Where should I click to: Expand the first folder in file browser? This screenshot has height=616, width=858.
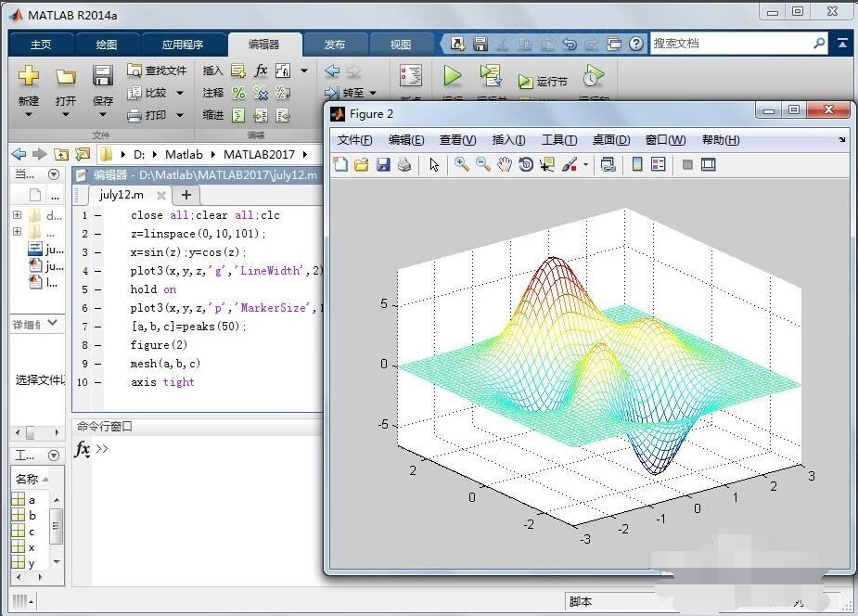click(x=18, y=215)
